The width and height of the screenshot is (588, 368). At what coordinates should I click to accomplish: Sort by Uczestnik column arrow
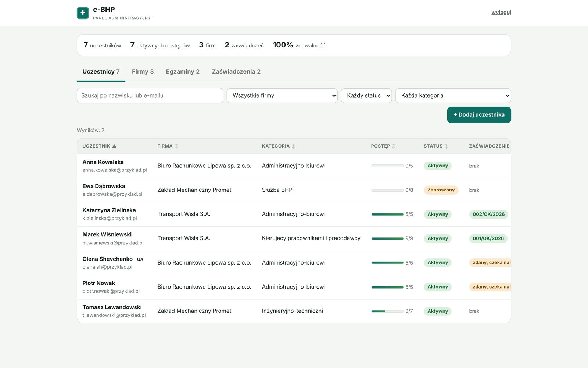click(x=114, y=146)
